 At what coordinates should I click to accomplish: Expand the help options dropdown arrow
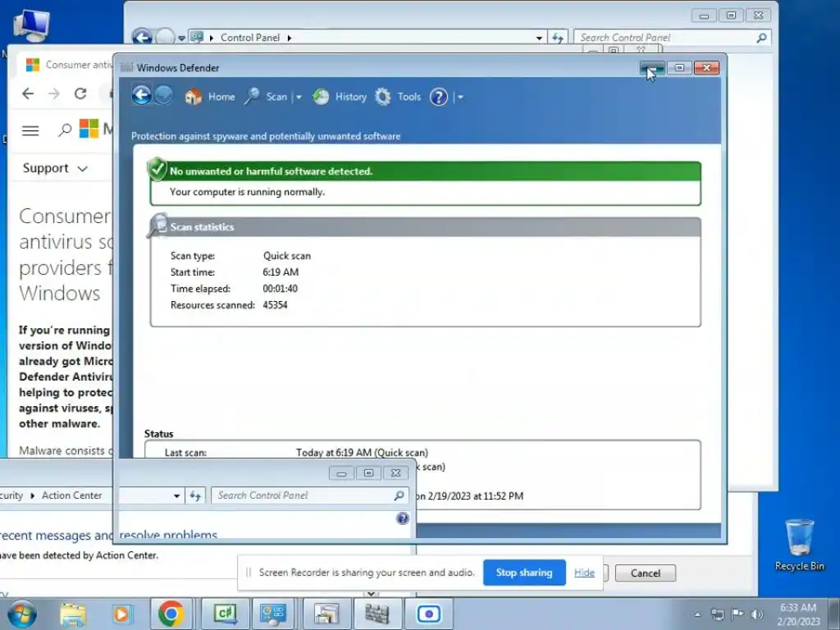[x=460, y=98]
